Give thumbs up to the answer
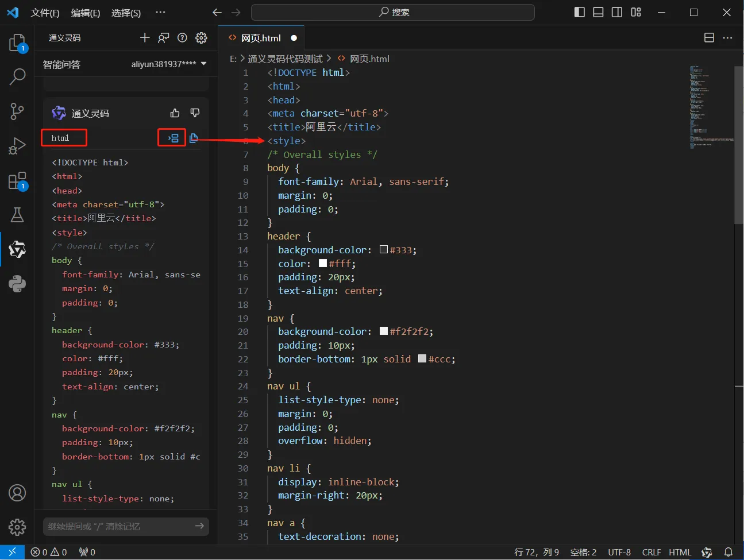 [175, 113]
